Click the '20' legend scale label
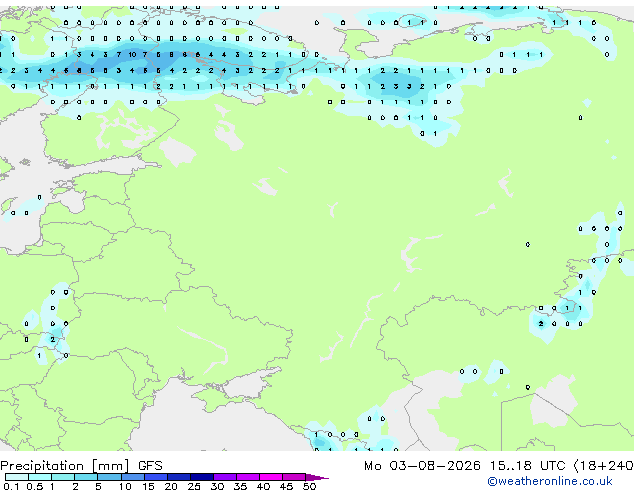 point(171,486)
